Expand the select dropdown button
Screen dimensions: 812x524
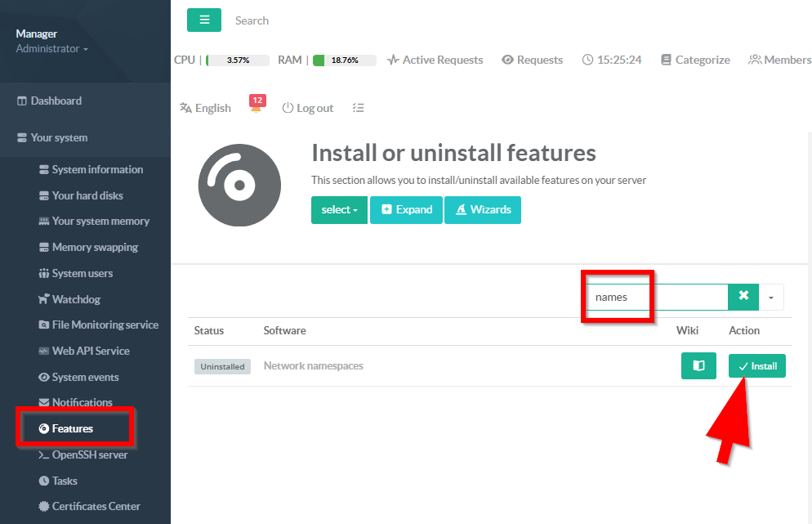pos(339,210)
